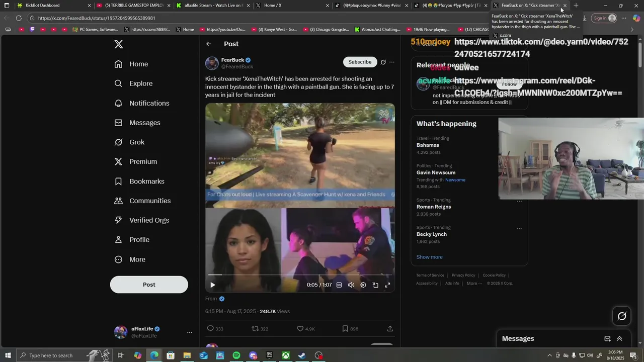
Task: Open the Terms of Service footer link
Action: (430, 276)
